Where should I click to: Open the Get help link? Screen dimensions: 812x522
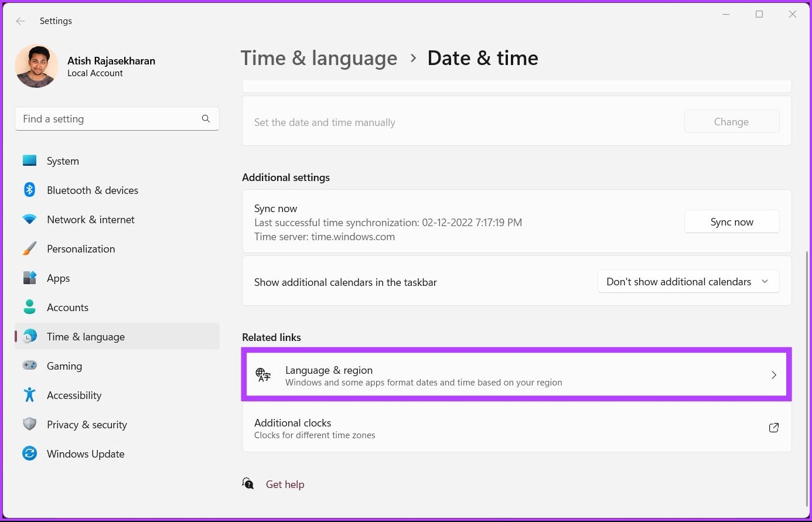(285, 484)
